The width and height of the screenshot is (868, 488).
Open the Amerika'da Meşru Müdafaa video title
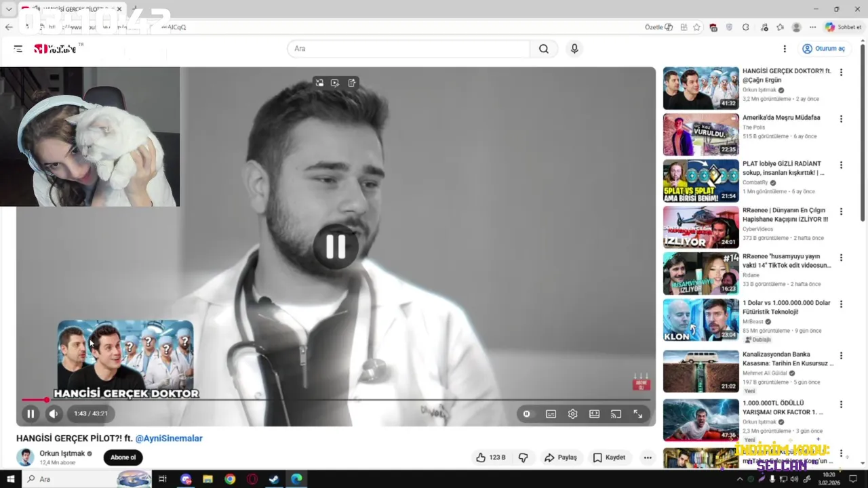(781, 117)
